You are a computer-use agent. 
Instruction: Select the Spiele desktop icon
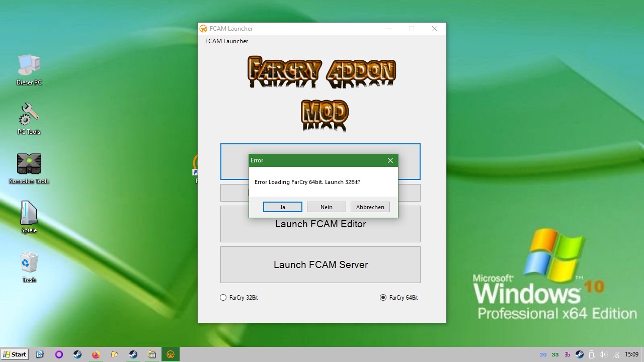[29, 217]
